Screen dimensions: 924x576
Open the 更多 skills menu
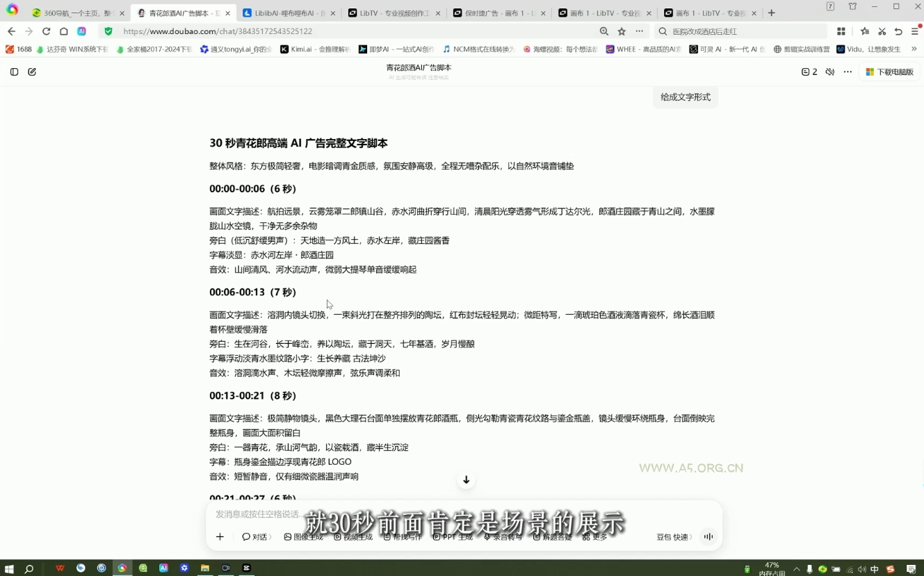point(595,537)
